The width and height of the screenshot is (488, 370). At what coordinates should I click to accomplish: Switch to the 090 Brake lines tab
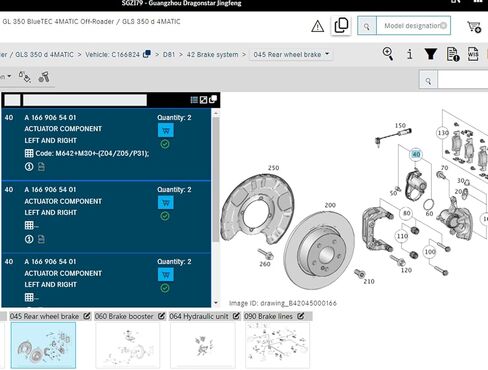(x=268, y=316)
